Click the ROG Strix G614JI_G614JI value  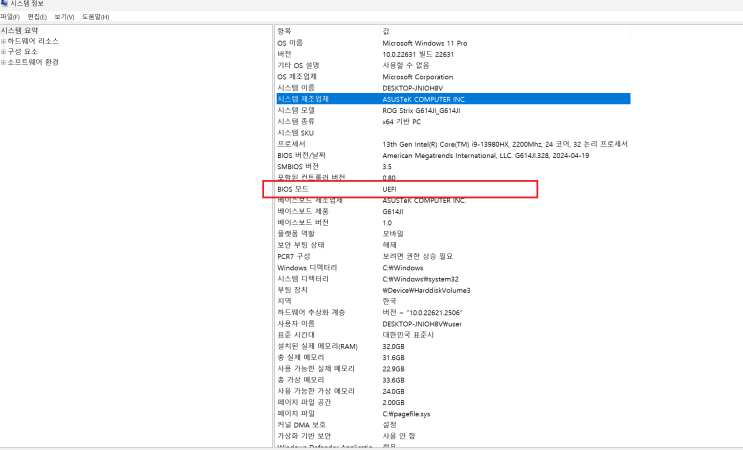(421, 110)
